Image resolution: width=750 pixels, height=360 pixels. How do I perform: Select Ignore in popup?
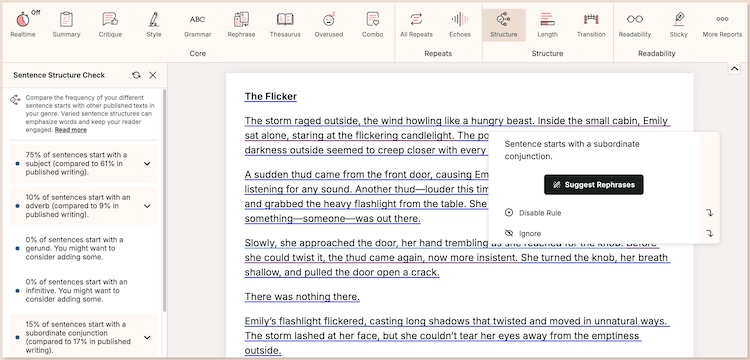(530, 233)
